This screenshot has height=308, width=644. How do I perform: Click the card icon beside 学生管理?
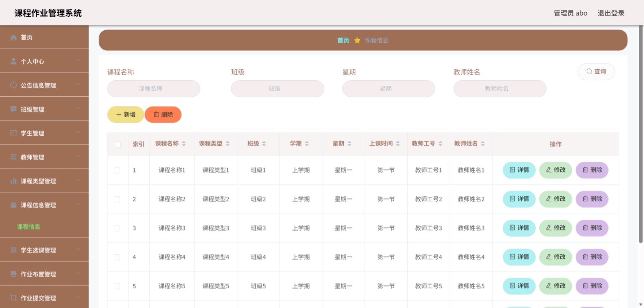[x=14, y=133]
